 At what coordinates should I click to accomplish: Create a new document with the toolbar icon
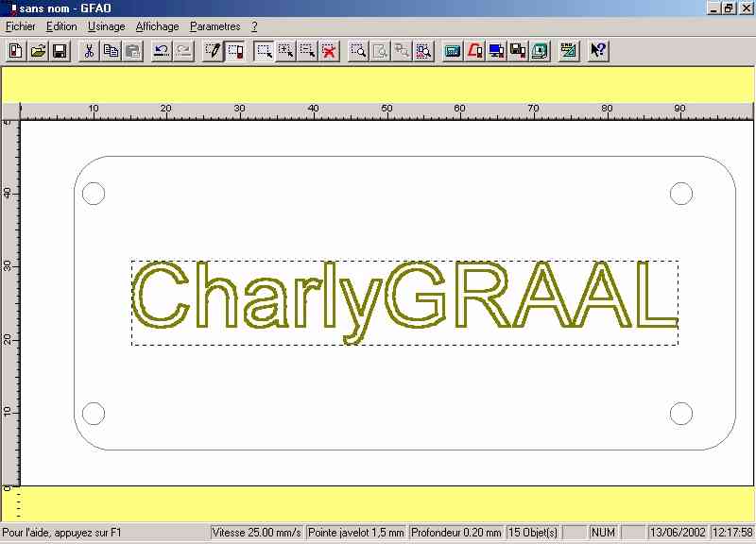16,51
